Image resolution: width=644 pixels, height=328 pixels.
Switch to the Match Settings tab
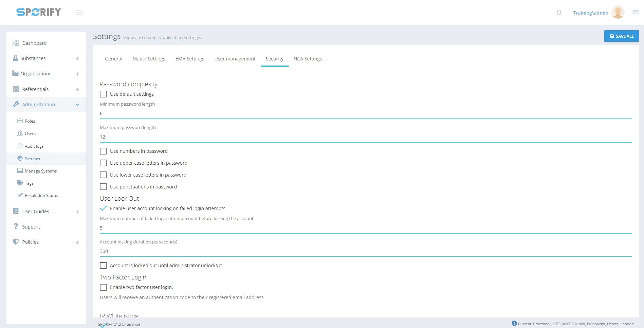tap(149, 59)
